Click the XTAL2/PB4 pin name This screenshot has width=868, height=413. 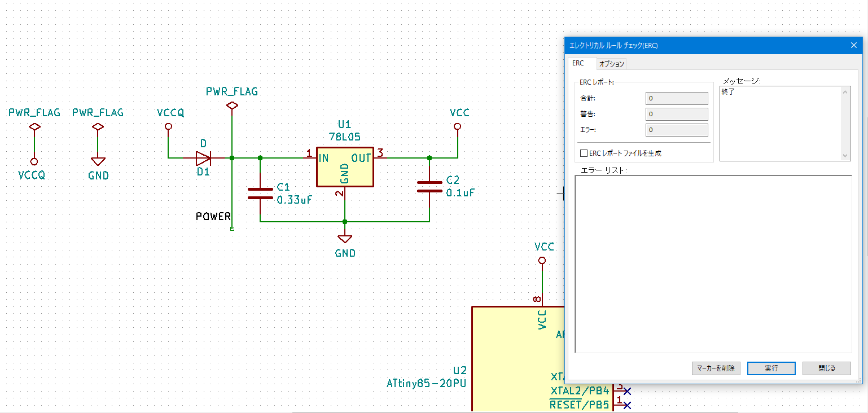[x=580, y=390]
